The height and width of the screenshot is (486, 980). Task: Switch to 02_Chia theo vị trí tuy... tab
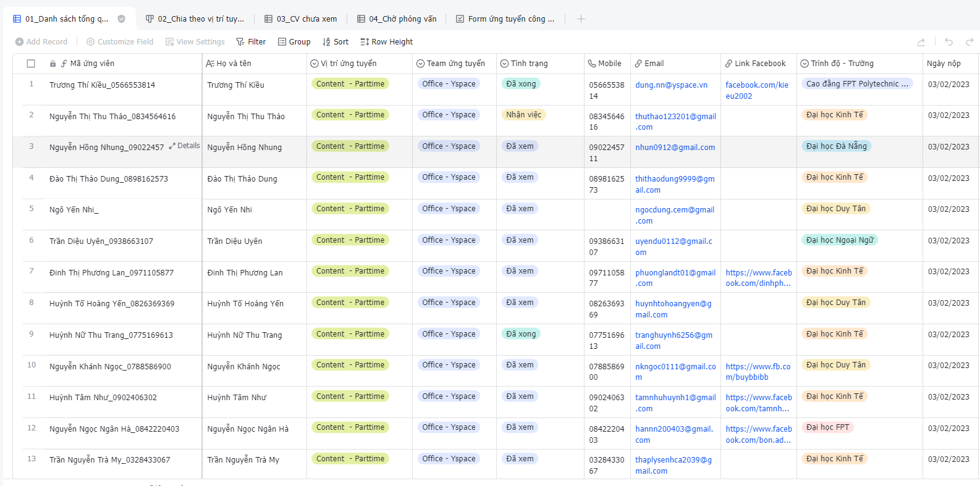195,19
